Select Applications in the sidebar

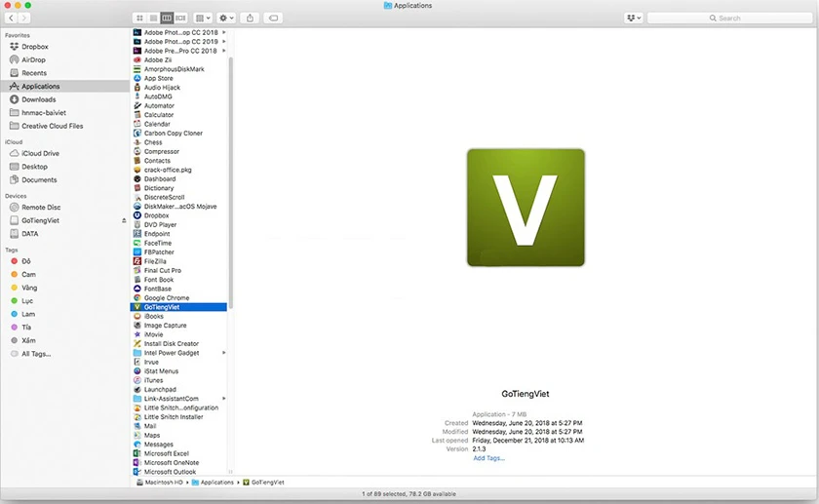(x=65, y=86)
